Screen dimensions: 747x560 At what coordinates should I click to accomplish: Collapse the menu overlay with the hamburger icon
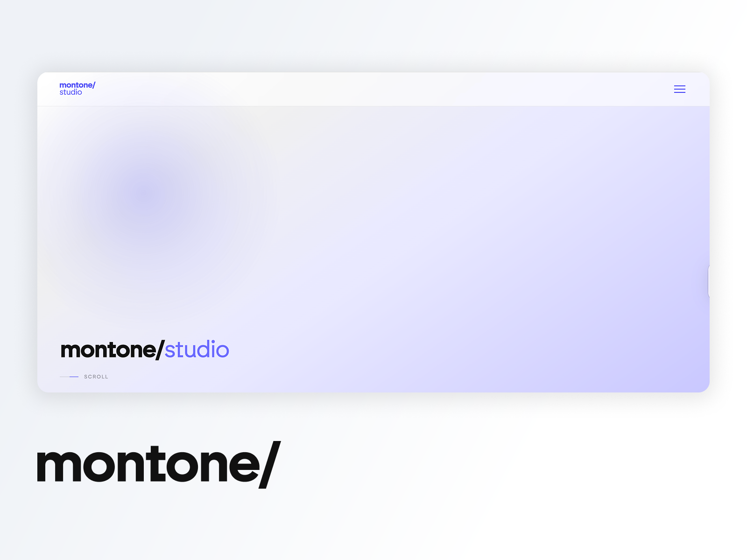coord(680,89)
